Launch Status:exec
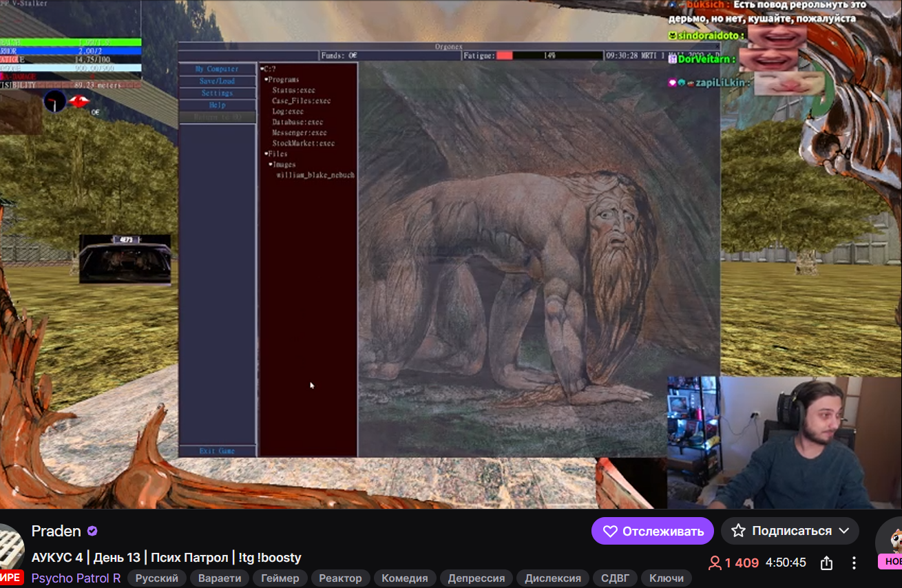 pyautogui.click(x=293, y=90)
